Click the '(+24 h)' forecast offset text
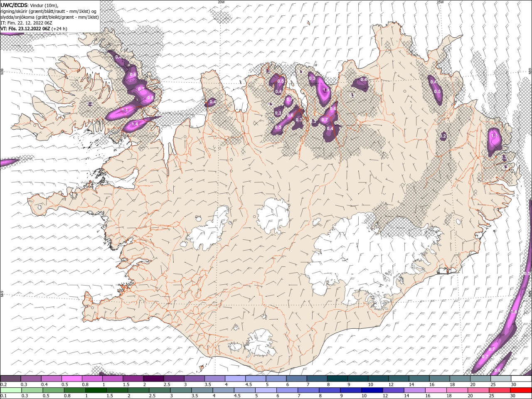 coord(59,29)
